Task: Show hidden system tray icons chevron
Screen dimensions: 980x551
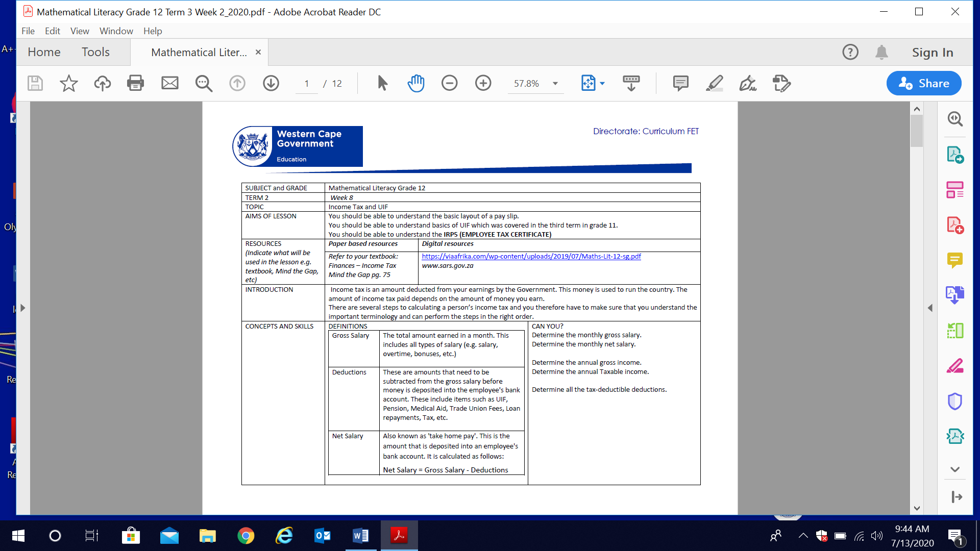Action: pyautogui.click(x=803, y=536)
